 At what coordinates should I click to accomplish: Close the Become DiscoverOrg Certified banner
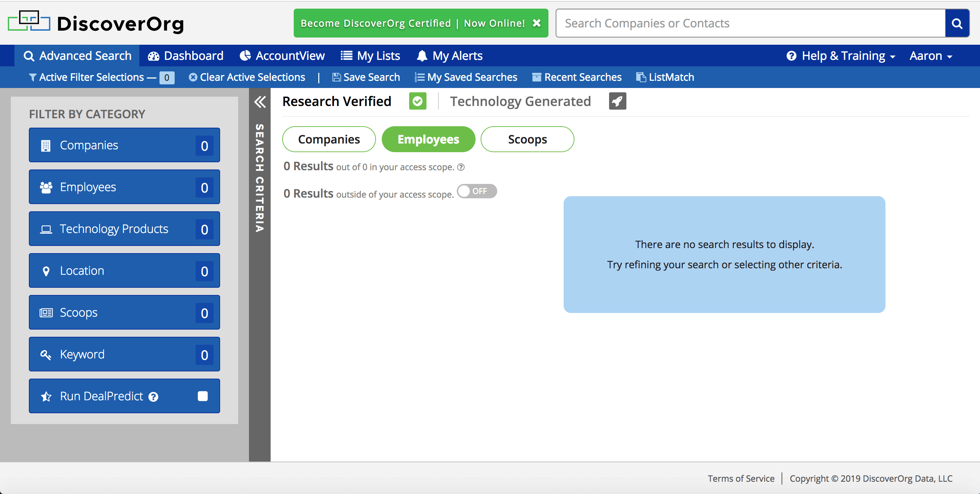click(x=537, y=23)
